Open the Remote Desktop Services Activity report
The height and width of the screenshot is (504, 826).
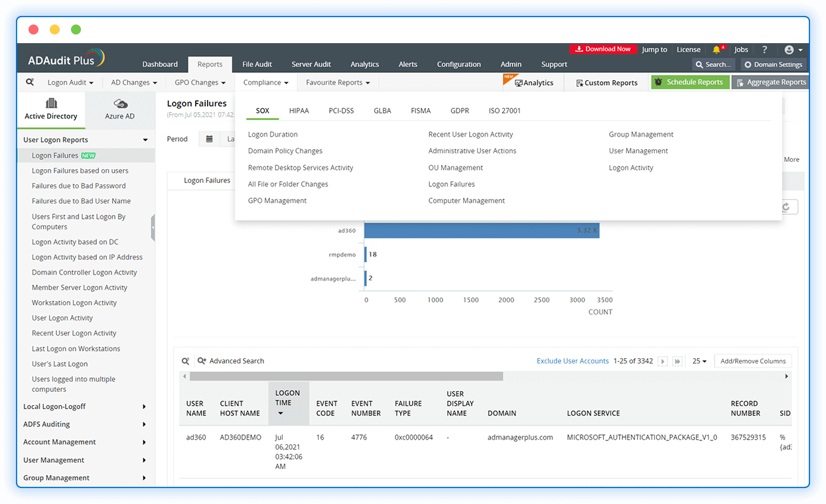point(301,168)
